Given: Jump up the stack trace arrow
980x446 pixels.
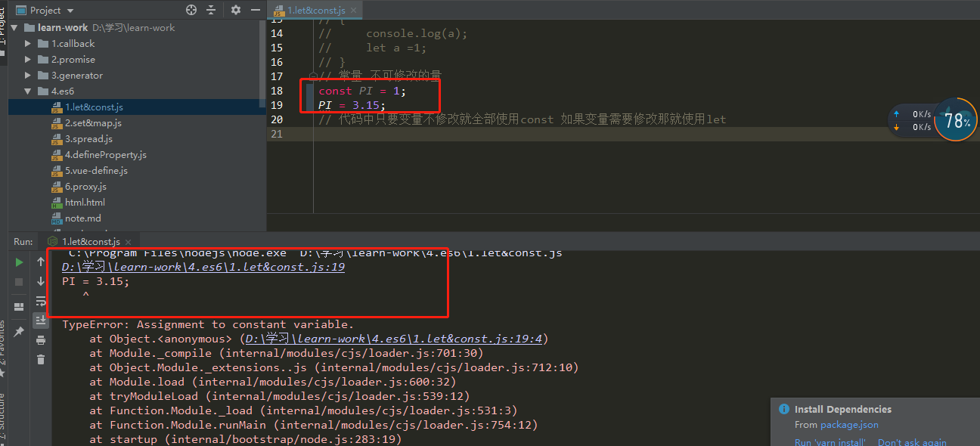Looking at the screenshot, I should click(x=41, y=262).
